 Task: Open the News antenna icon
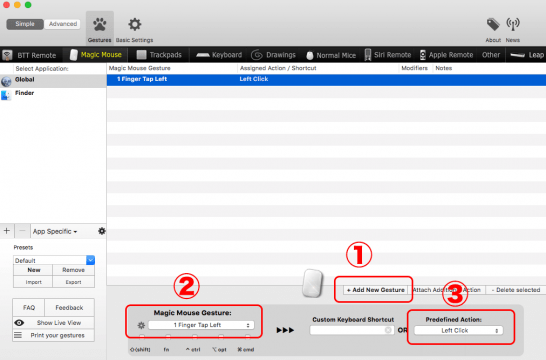tap(513, 30)
